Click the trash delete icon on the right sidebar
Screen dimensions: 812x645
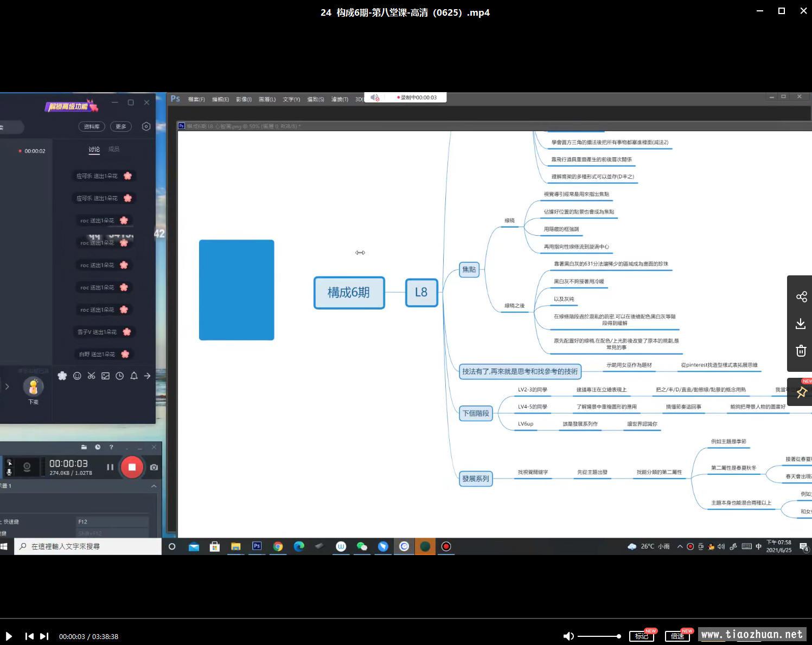(801, 351)
